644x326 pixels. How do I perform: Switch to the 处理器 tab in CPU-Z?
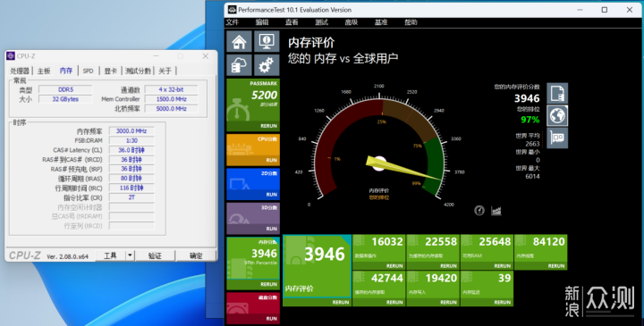click(x=20, y=71)
